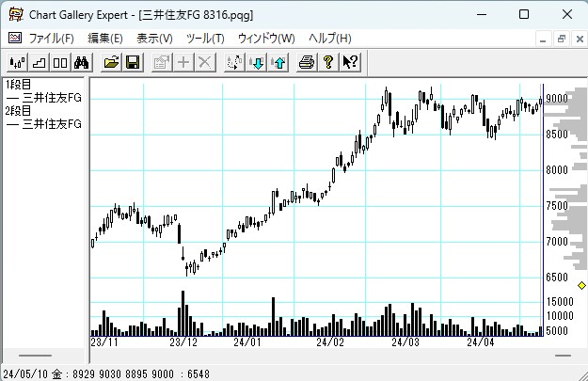Click the open folder toolbar icon

click(x=112, y=62)
